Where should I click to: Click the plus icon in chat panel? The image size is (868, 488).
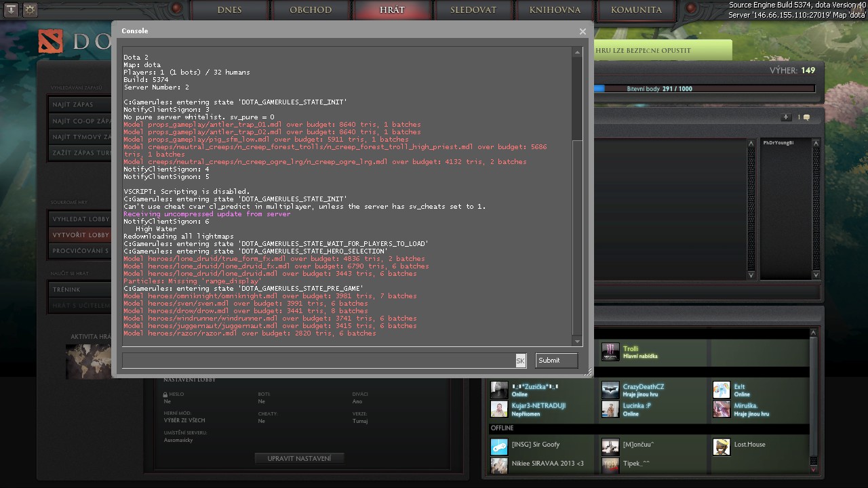coord(786,117)
